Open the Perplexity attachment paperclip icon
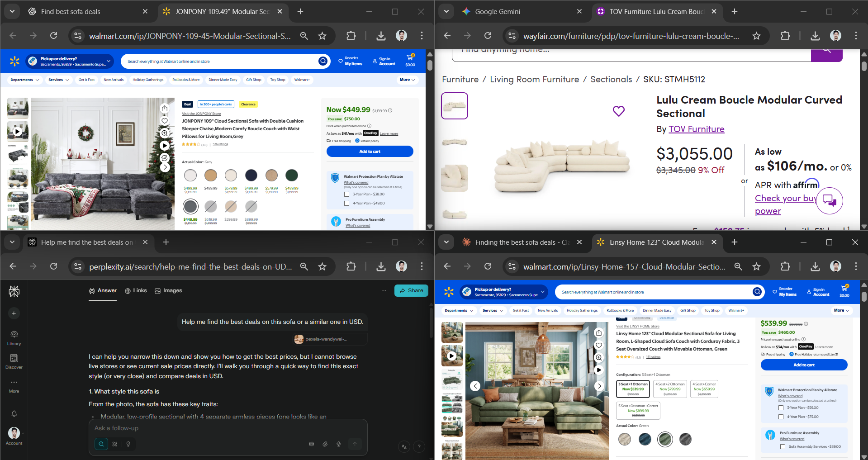 pyautogui.click(x=325, y=444)
